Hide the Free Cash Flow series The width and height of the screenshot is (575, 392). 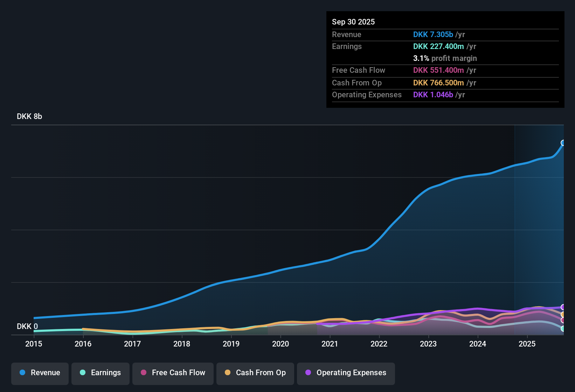tap(173, 373)
